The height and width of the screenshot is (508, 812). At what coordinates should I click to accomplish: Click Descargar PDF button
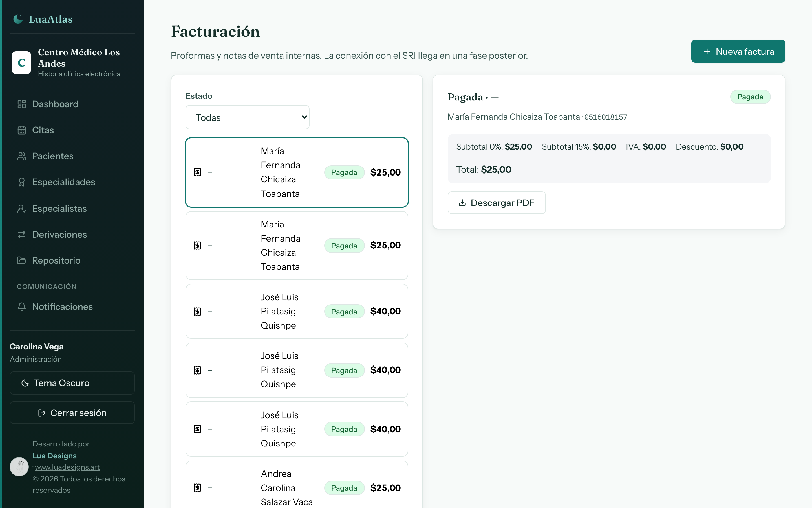click(497, 203)
